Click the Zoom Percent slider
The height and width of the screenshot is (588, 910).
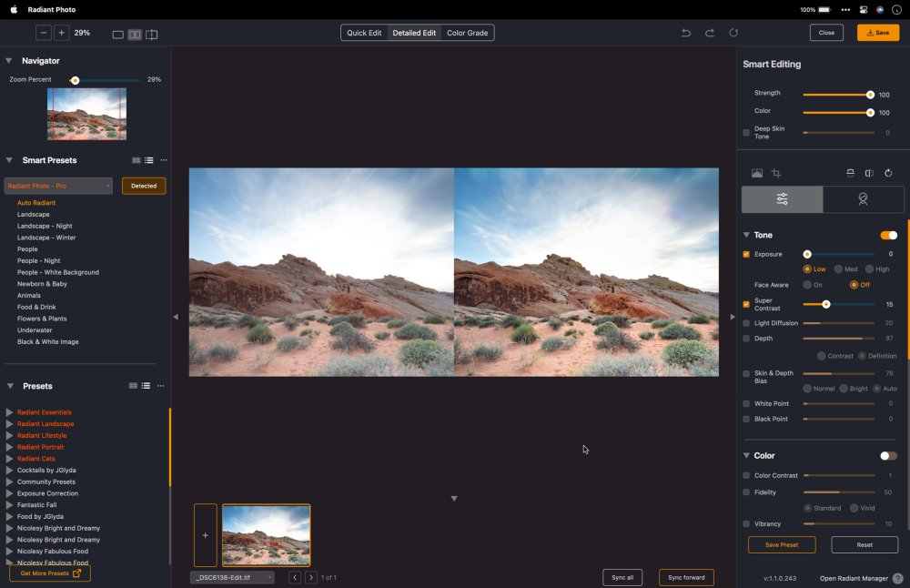pos(105,80)
